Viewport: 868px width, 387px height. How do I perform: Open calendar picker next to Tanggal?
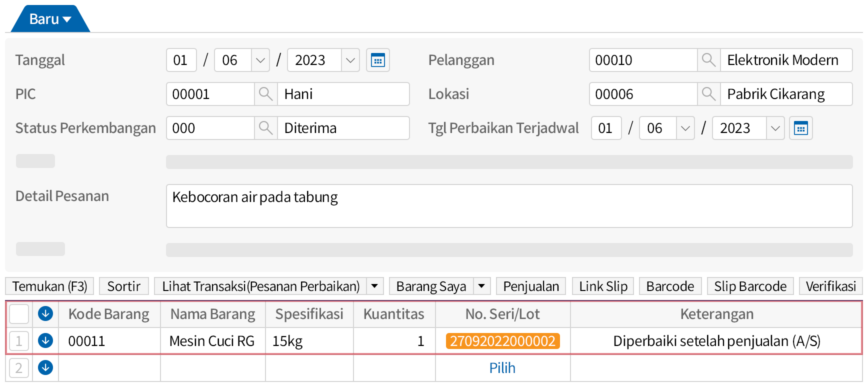coord(377,60)
